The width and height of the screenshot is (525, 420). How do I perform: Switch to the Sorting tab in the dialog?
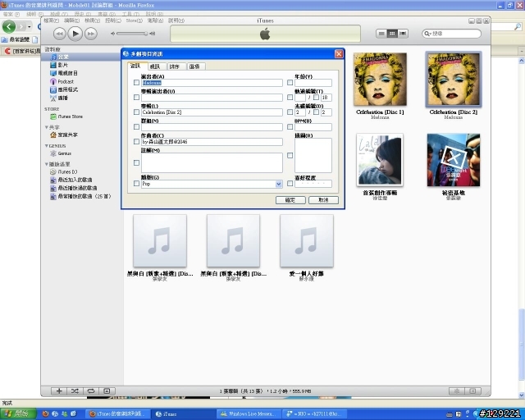click(x=176, y=66)
